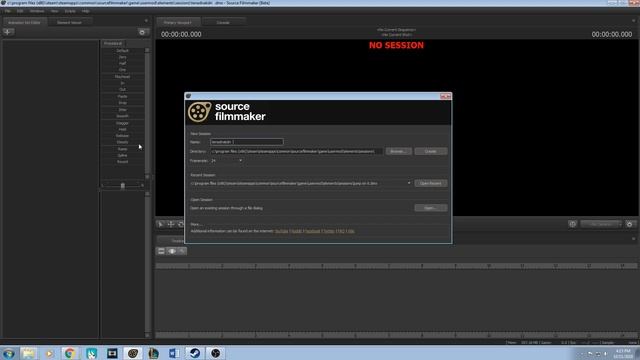Click Browse button for session directory
The width and height of the screenshot is (640, 360).
(x=398, y=151)
